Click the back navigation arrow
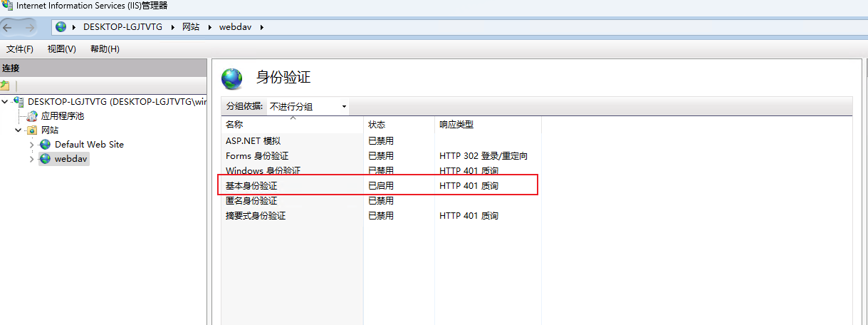 coord(9,27)
